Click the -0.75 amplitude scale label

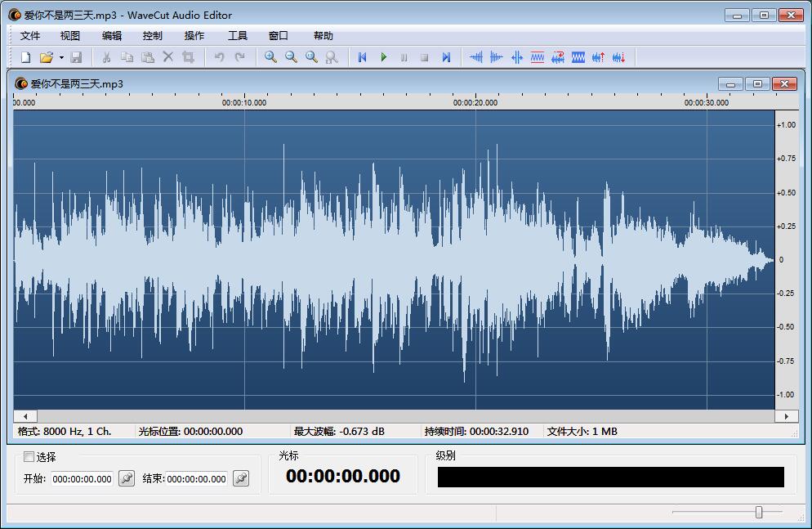(x=786, y=361)
